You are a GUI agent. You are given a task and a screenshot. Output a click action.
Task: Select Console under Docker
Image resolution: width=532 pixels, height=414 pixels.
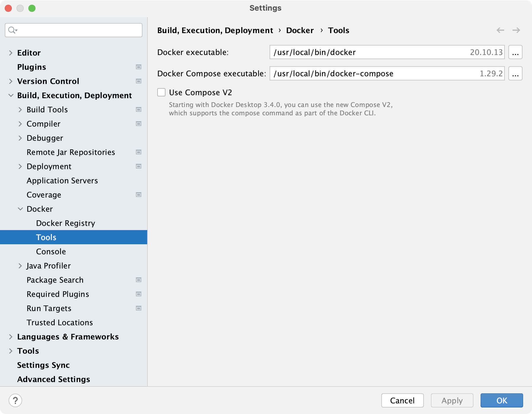[51, 252]
